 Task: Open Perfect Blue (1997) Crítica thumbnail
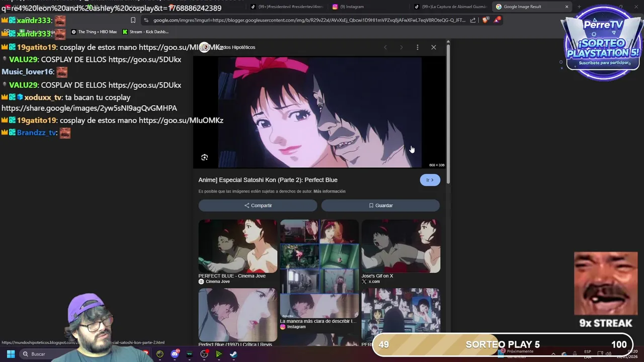[x=237, y=314]
